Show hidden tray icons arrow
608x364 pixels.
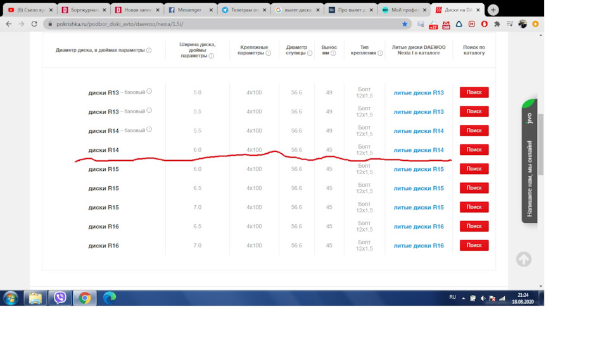coord(464,298)
